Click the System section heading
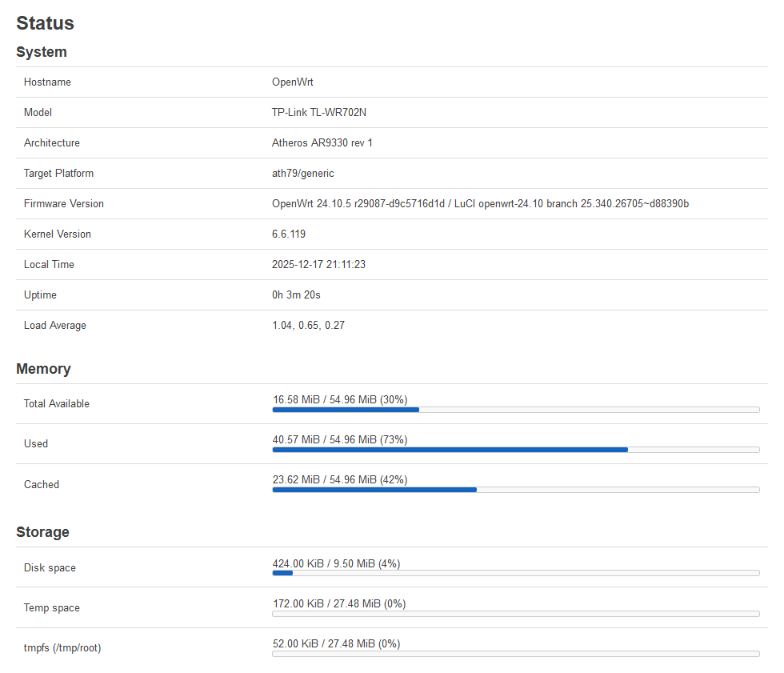This screenshot has height=673, width=784. [42, 52]
